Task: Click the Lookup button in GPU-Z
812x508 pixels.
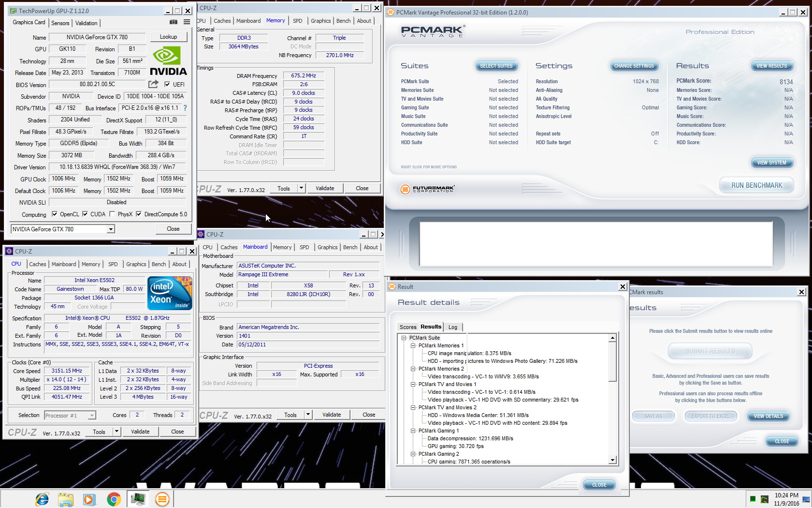Action: click(168, 37)
